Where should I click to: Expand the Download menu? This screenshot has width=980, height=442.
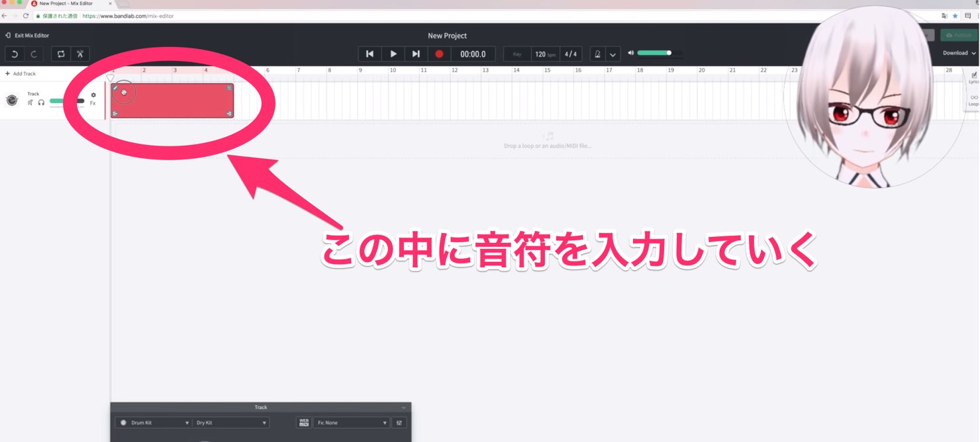959,53
